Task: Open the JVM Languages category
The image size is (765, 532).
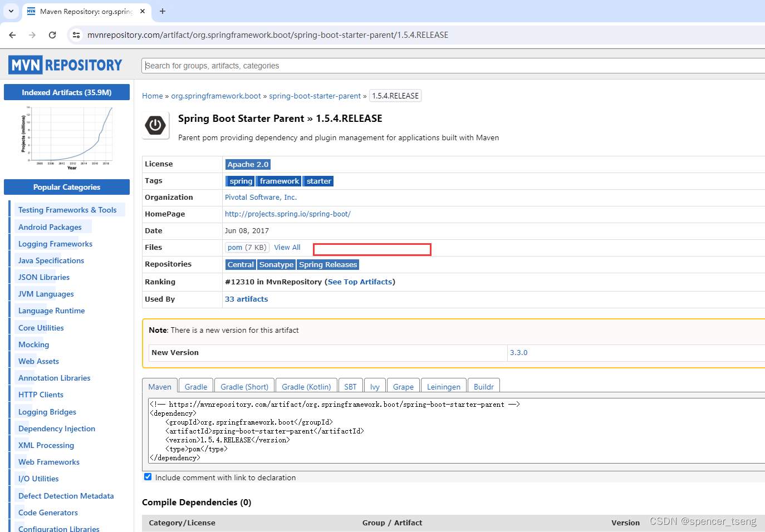Action: click(46, 294)
